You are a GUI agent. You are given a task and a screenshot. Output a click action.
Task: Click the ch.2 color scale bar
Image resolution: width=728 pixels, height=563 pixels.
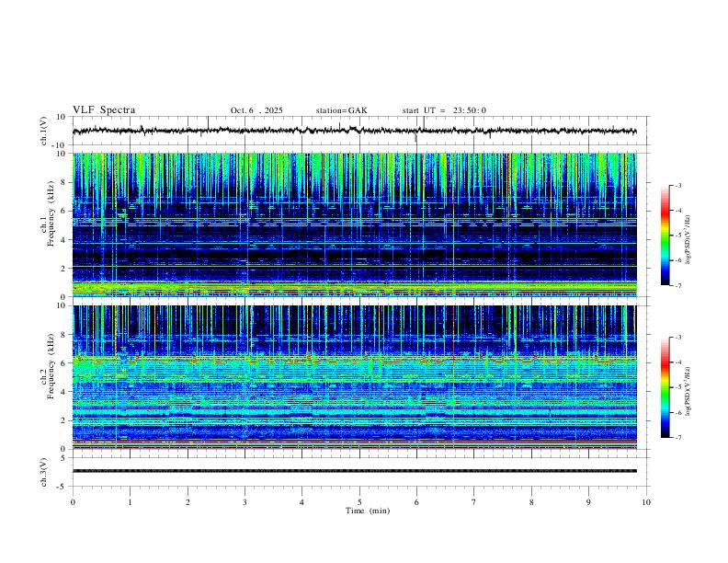click(665, 387)
